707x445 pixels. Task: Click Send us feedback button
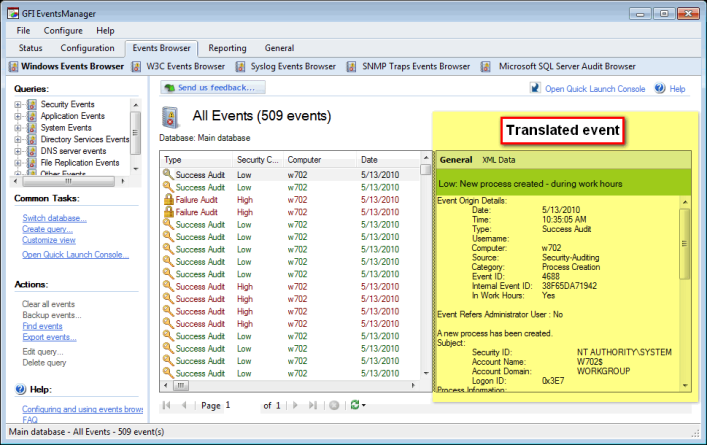(213, 87)
